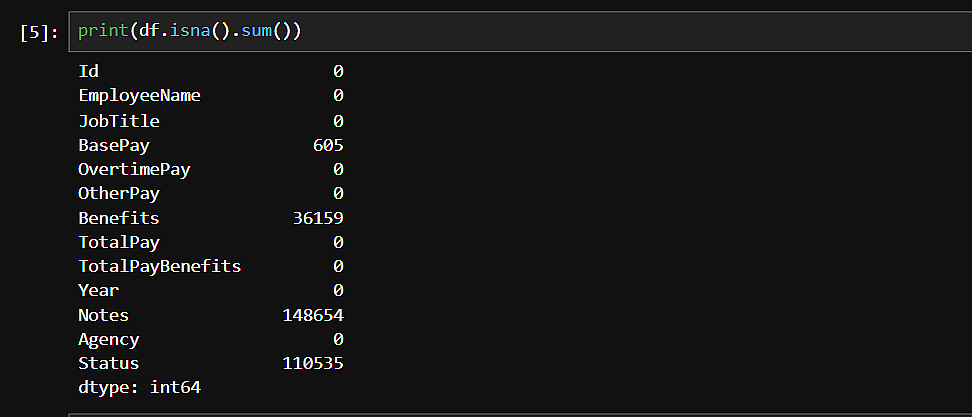Click the BasePay null count 605

point(327,145)
